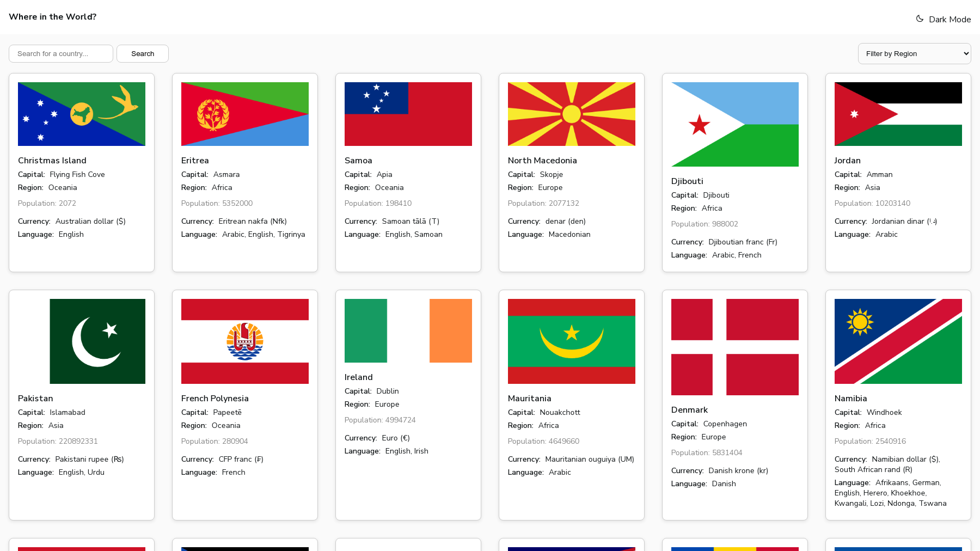Open the Namibia country name heading
Viewport: 980px width, 551px height.
tap(850, 399)
